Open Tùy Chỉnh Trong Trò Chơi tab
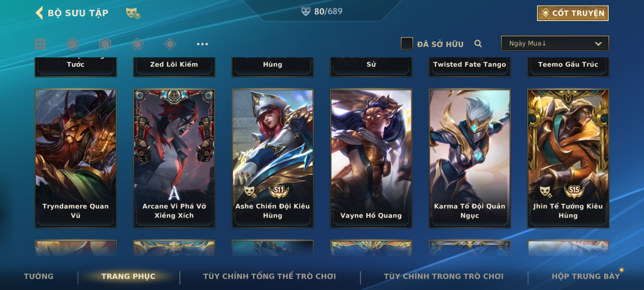The width and height of the screenshot is (644, 290). pos(444,276)
